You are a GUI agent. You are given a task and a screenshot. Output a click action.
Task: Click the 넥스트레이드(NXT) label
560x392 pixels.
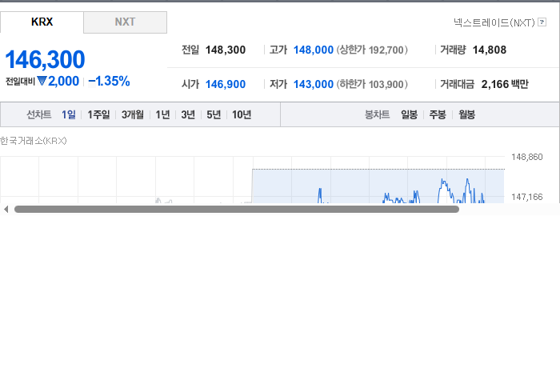(x=494, y=22)
